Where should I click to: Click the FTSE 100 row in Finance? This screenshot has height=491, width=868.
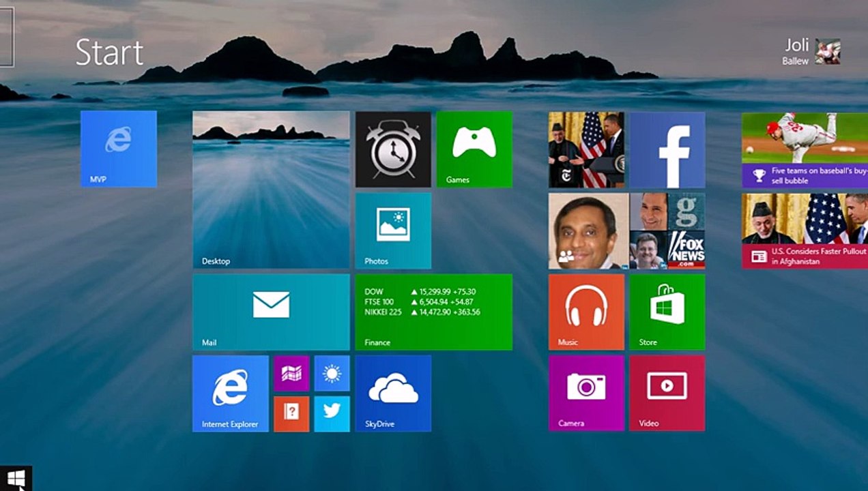(x=419, y=301)
